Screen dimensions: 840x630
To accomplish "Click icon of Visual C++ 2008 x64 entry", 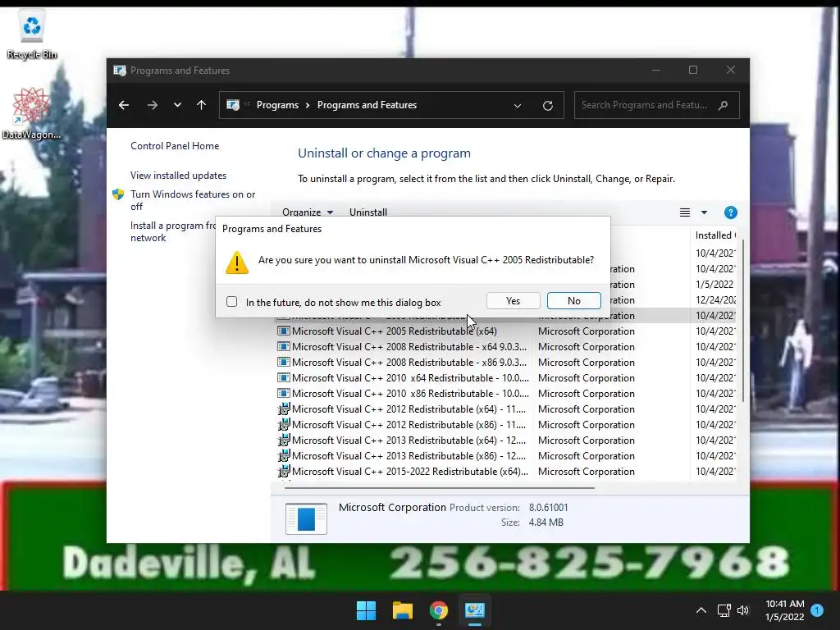I will 283,347.
